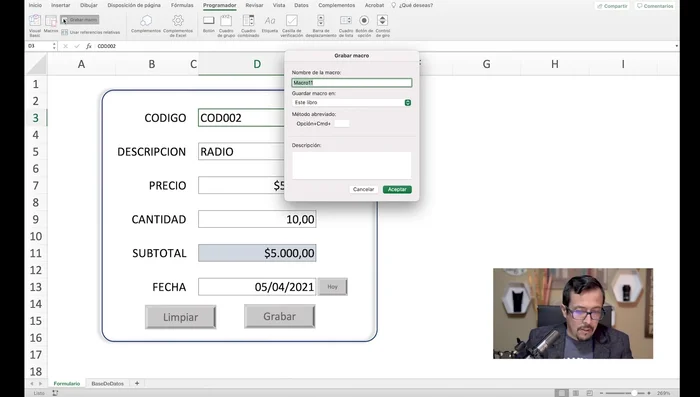Select column G header
This screenshot has height=397, width=700.
(487, 64)
